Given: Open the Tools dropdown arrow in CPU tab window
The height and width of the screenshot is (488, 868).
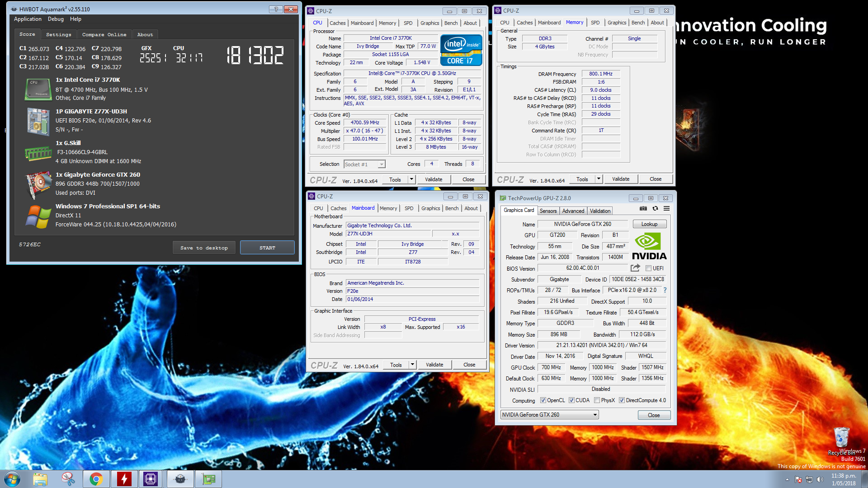Looking at the screenshot, I should pyautogui.click(x=411, y=179).
